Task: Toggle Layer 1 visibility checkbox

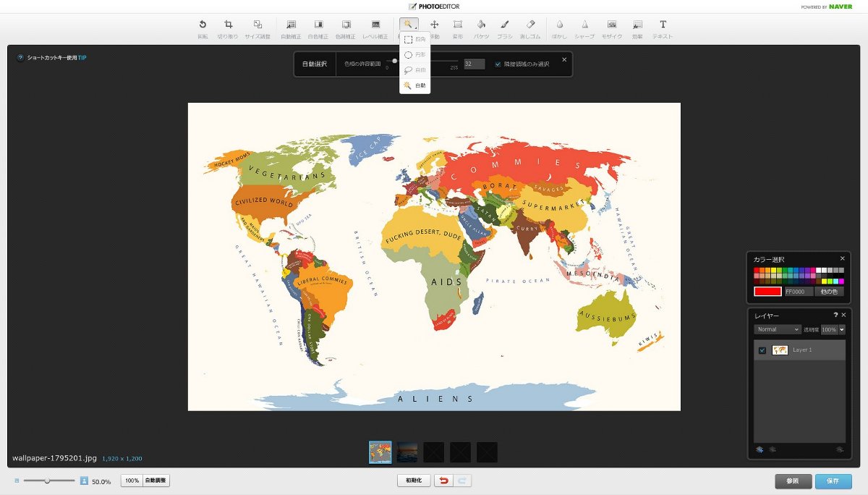Action: coord(762,350)
